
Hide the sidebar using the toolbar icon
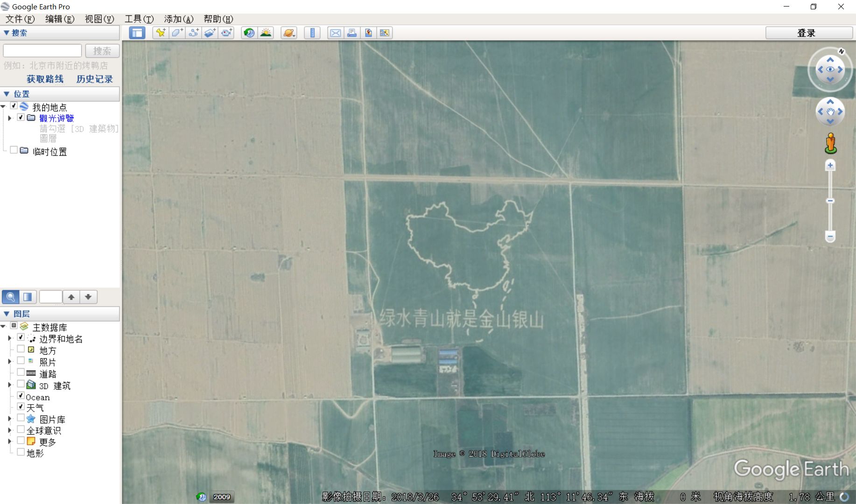(x=137, y=33)
